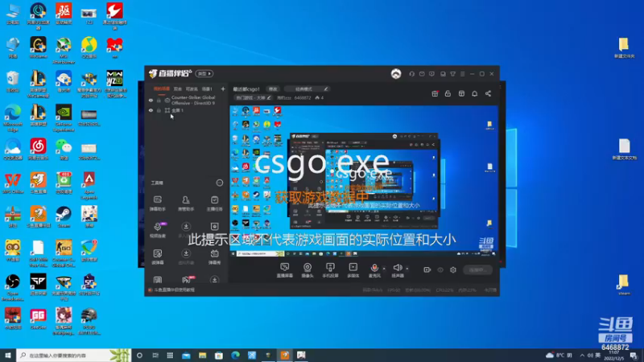Open Edge browser from taskbar
Image resolution: width=644 pixels, height=362 pixels.
pyautogui.click(x=235, y=355)
